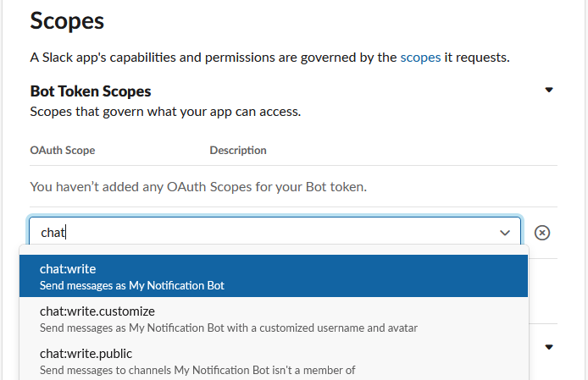This screenshot has height=380, width=588.
Task: Focus the scope search field containing chat
Action: 263,233
